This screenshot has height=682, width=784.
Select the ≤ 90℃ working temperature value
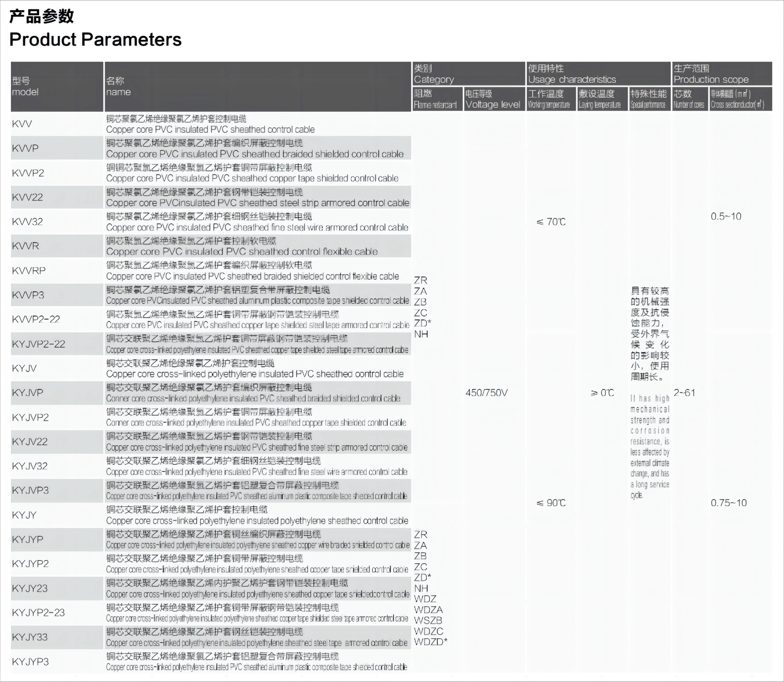[551, 503]
